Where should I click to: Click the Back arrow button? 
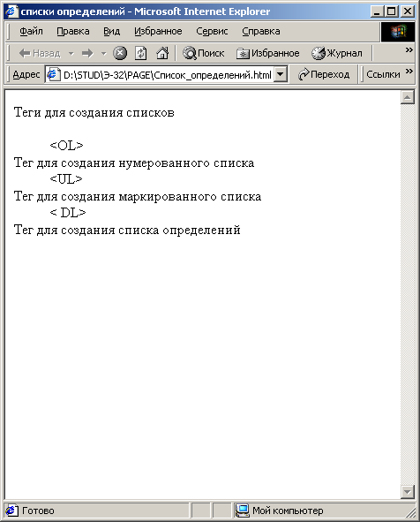(39, 53)
